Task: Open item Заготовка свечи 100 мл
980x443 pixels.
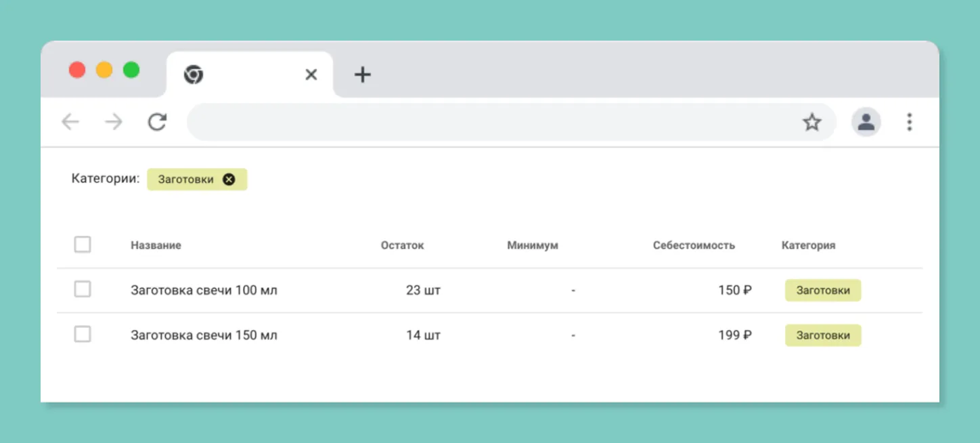Action: 204,291
